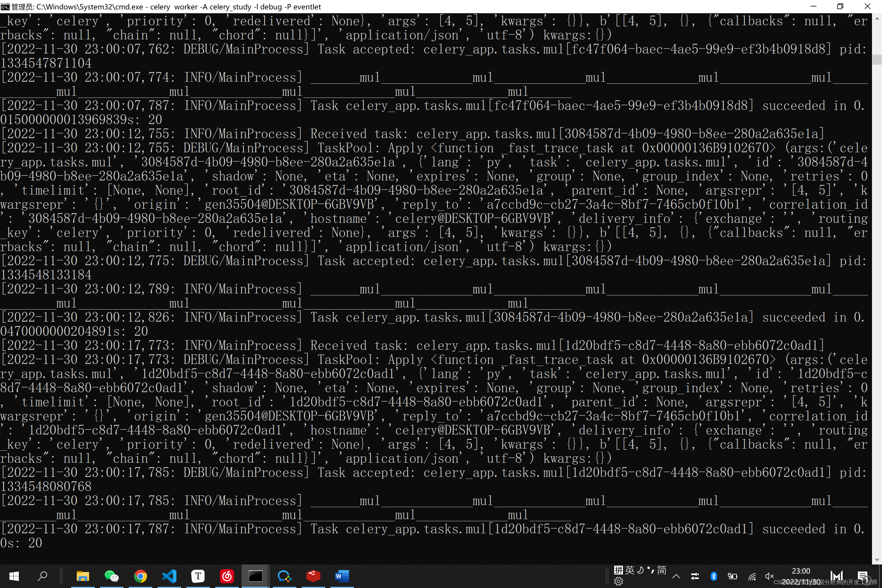This screenshot has height=588, width=882.
Task: Click 'Task accepted' log at 23:00:12,775
Action: coord(434,261)
